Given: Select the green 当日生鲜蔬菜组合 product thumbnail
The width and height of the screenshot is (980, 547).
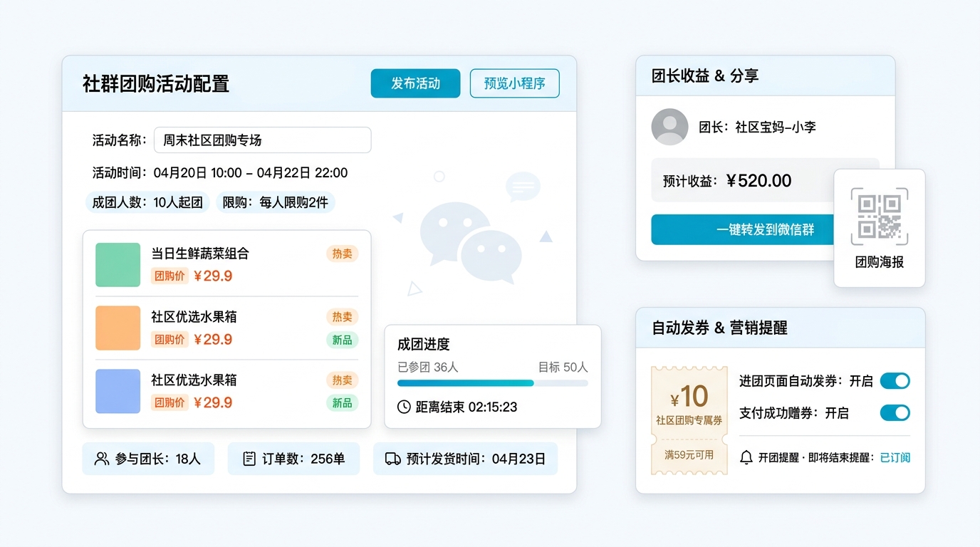Looking at the screenshot, I should pyautogui.click(x=118, y=265).
